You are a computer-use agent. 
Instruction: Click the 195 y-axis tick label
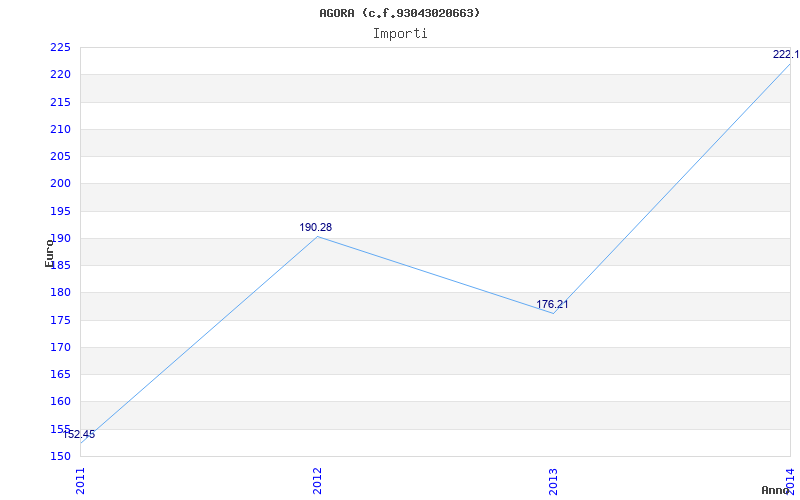coord(59,211)
